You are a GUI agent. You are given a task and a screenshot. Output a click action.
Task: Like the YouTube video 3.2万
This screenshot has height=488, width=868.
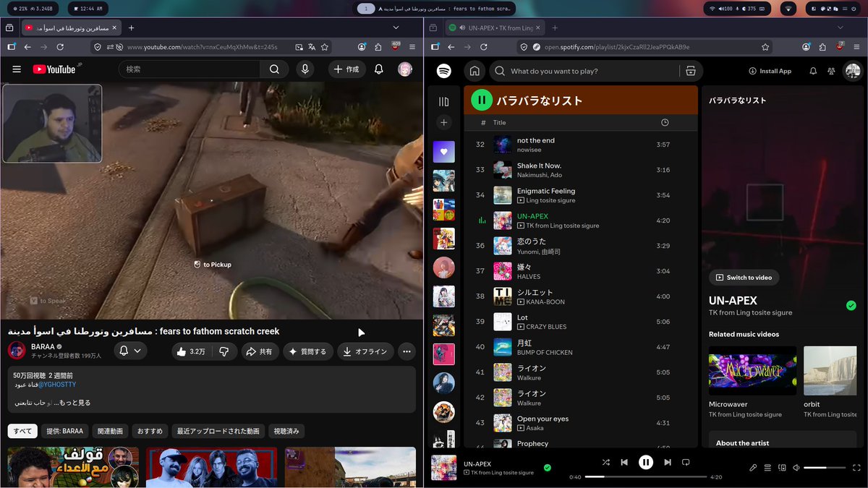[x=191, y=351]
